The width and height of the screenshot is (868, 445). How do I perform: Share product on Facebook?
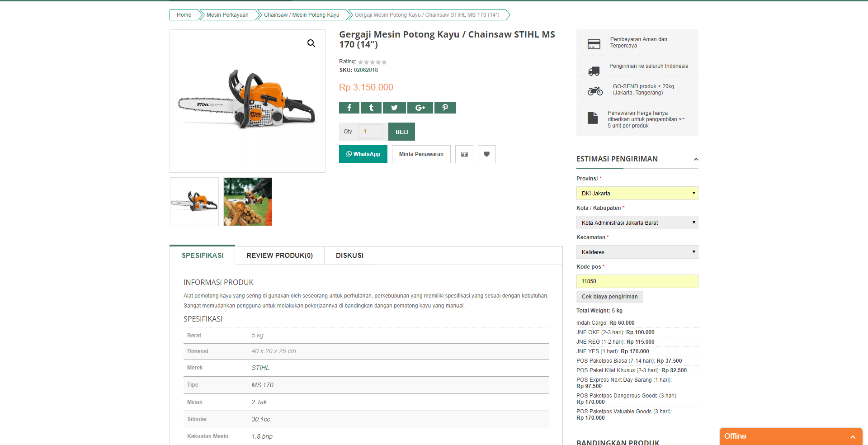(349, 108)
